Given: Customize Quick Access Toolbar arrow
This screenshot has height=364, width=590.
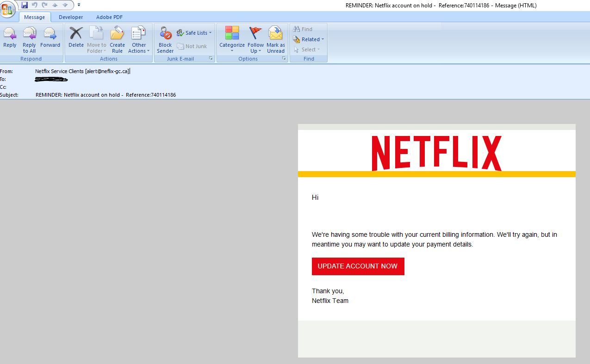Looking at the screenshot, I should click(79, 5).
